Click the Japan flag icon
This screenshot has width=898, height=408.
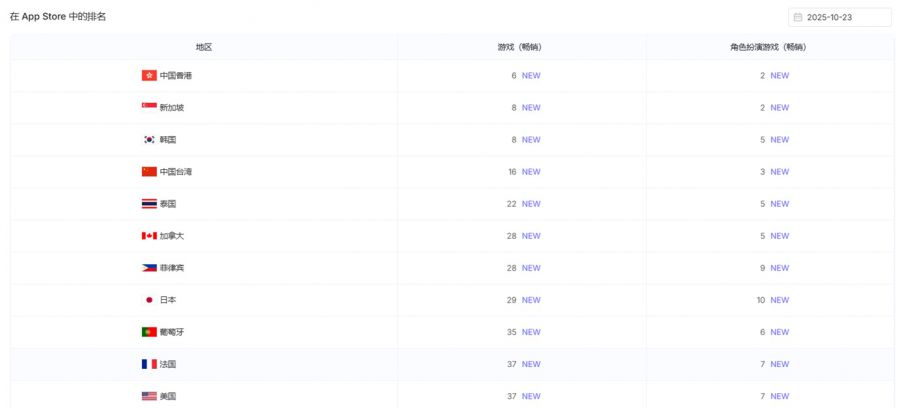pos(149,299)
